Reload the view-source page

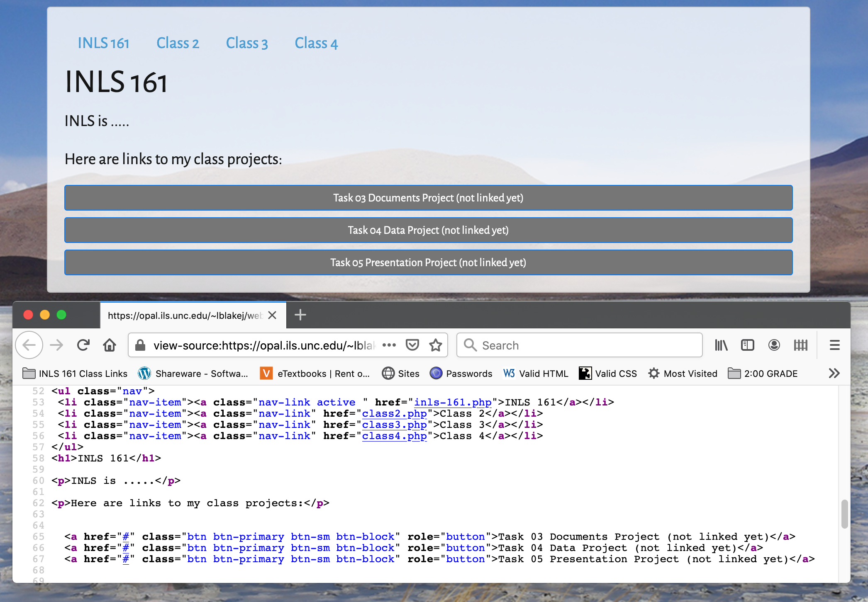point(83,345)
